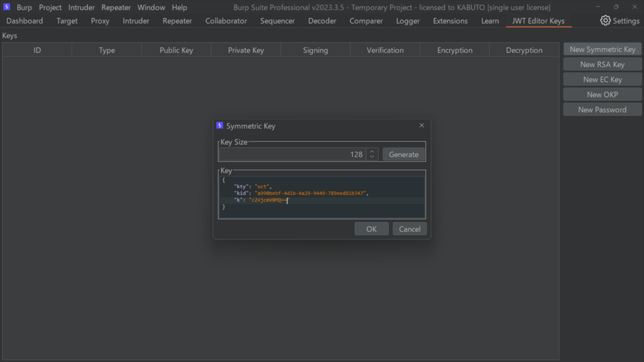Switch to the Target tab
Image resolution: width=644 pixels, height=362 pixels.
[x=67, y=21]
